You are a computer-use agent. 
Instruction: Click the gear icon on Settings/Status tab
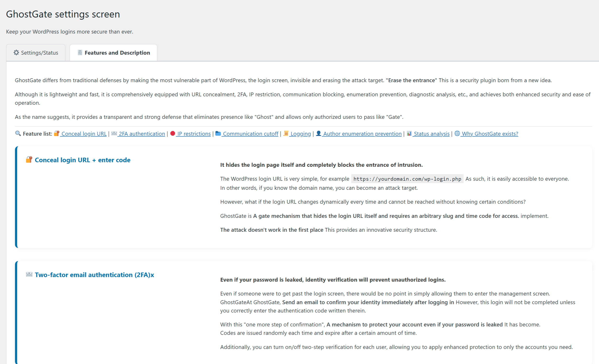16,52
